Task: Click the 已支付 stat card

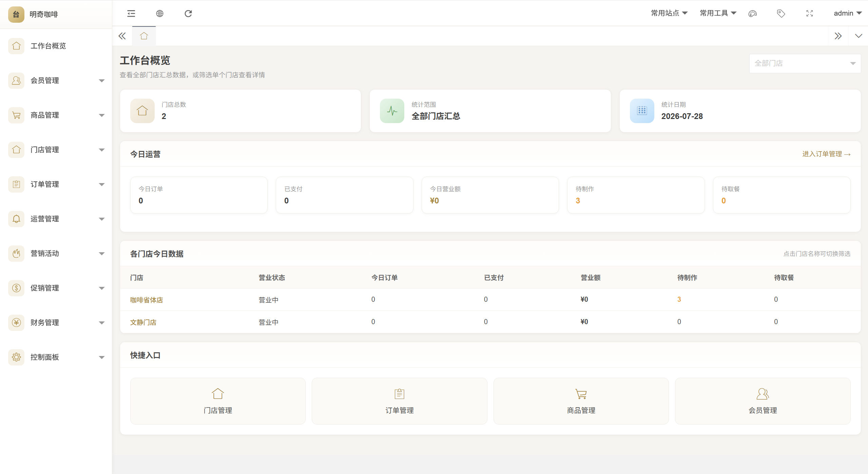Action: pos(344,195)
